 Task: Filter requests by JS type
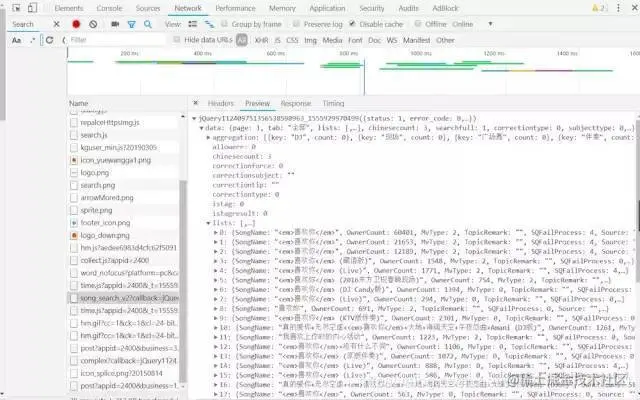click(278, 40)
